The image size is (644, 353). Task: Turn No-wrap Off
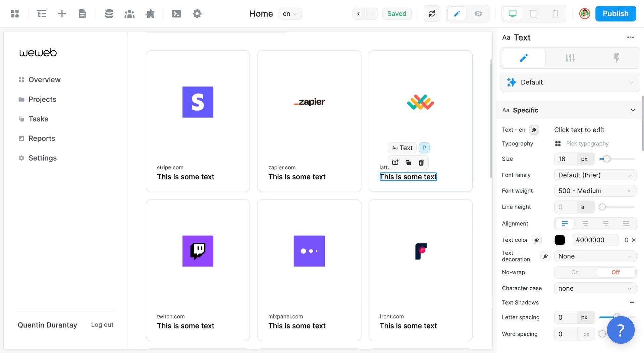click(x=615, y=273)
